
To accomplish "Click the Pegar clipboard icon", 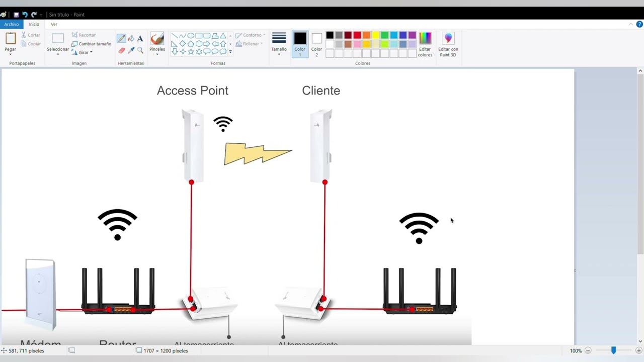I will [x=11, y=39].
